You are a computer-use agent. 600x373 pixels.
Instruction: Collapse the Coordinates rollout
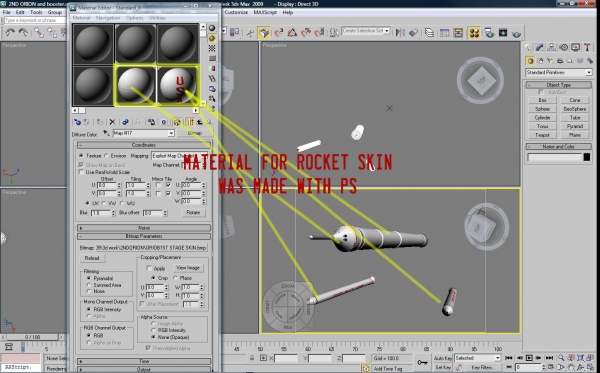(144, 145)
